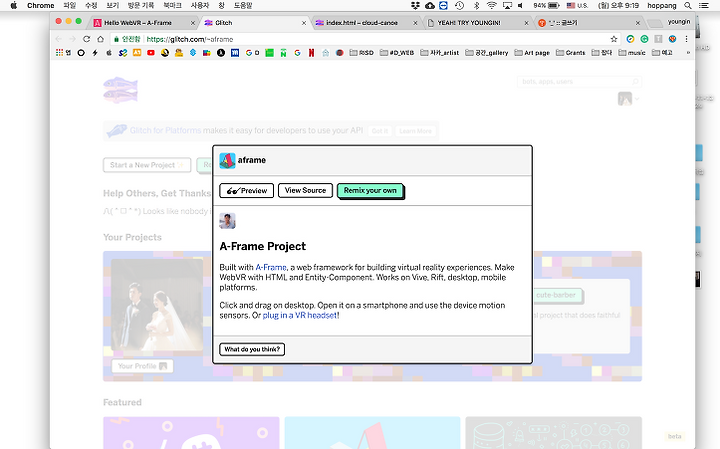Click the Dropbox menu bar icon
The image size is (720, 449).
tap(416, 6)
